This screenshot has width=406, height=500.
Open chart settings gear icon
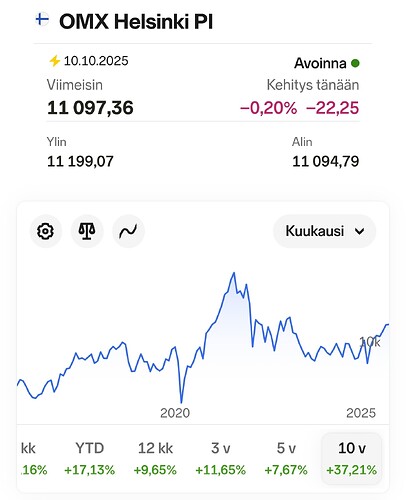pos(46,231)
